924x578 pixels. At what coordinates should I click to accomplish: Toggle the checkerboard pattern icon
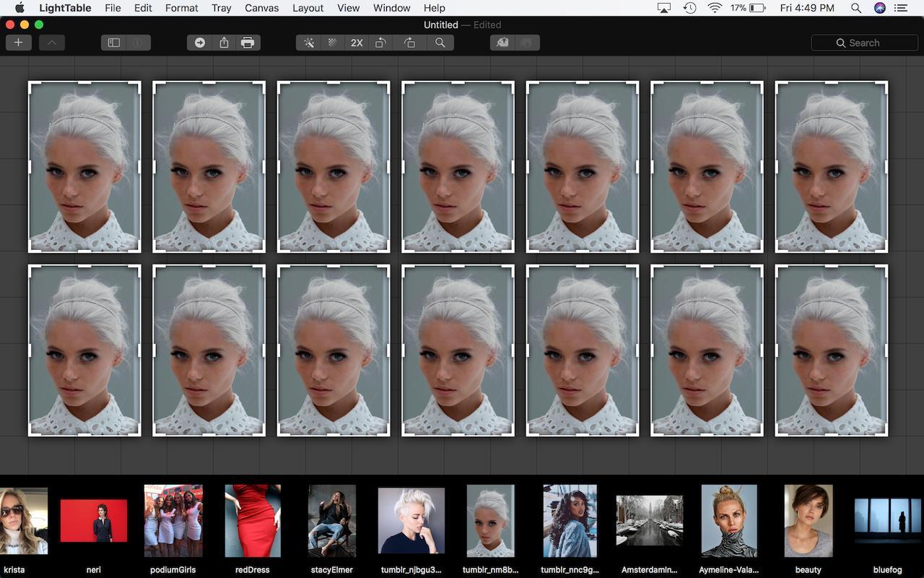point(332,43)
